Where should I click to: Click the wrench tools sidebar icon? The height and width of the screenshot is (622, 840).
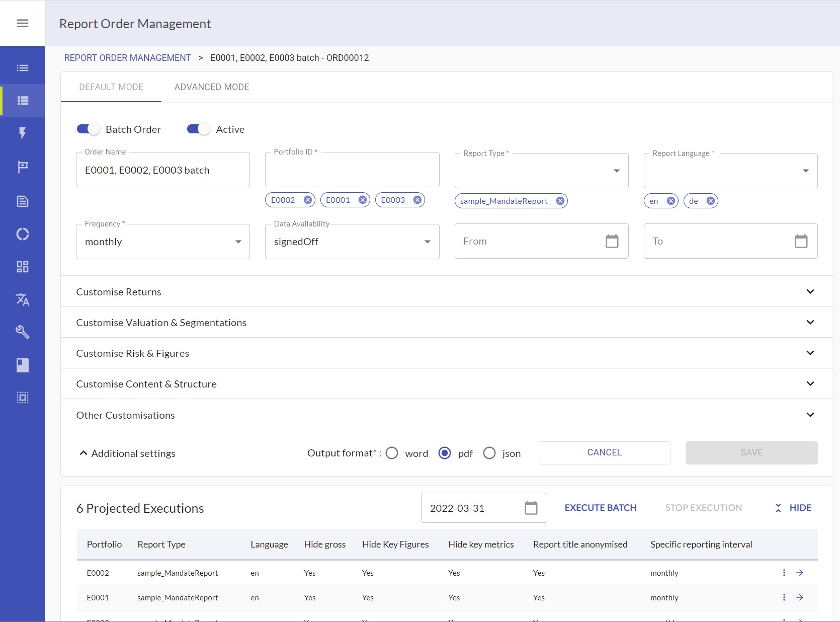coord(23,332)
